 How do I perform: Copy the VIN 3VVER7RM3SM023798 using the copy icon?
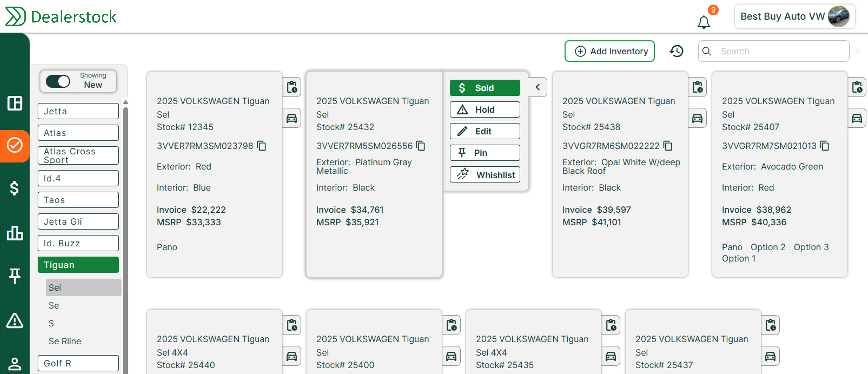point(262,146)
